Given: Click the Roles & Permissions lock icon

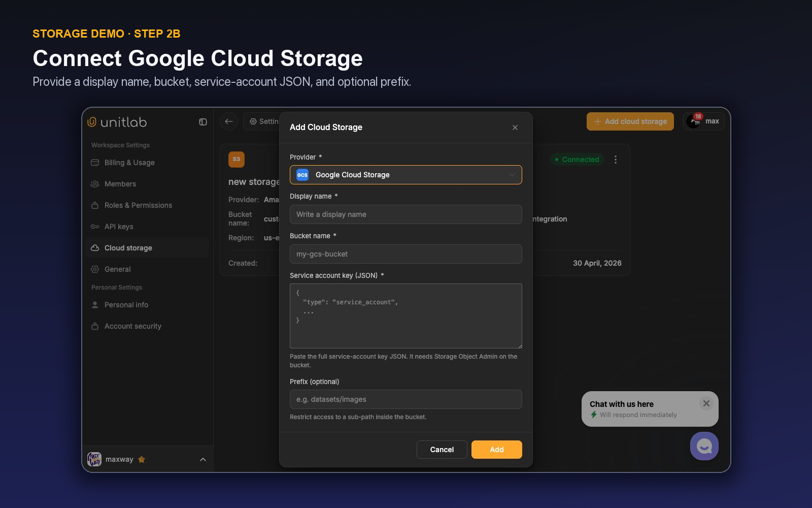Looking at the screenshot, I should (x=95, y=205).
